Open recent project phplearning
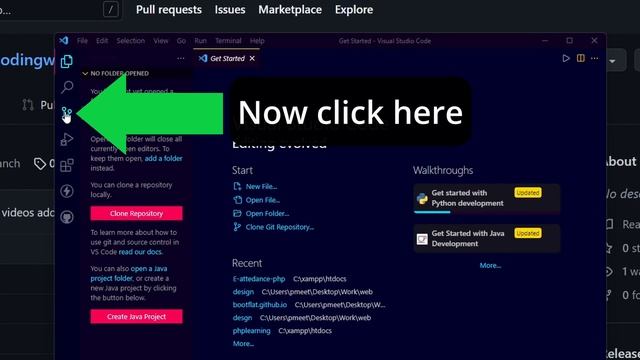 tap(251, 331)
